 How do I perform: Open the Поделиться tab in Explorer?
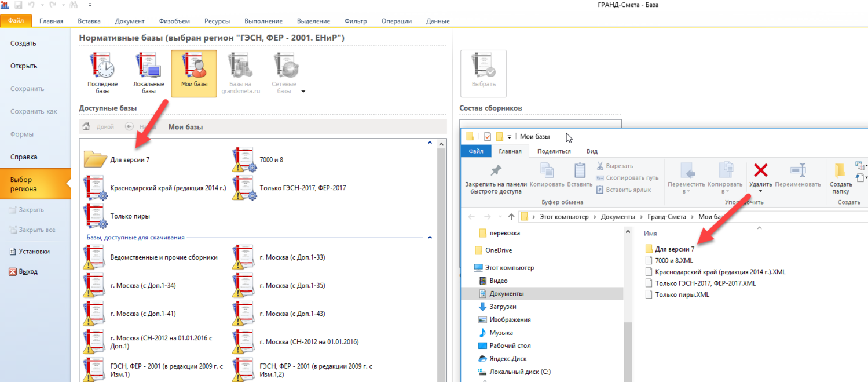554,151
